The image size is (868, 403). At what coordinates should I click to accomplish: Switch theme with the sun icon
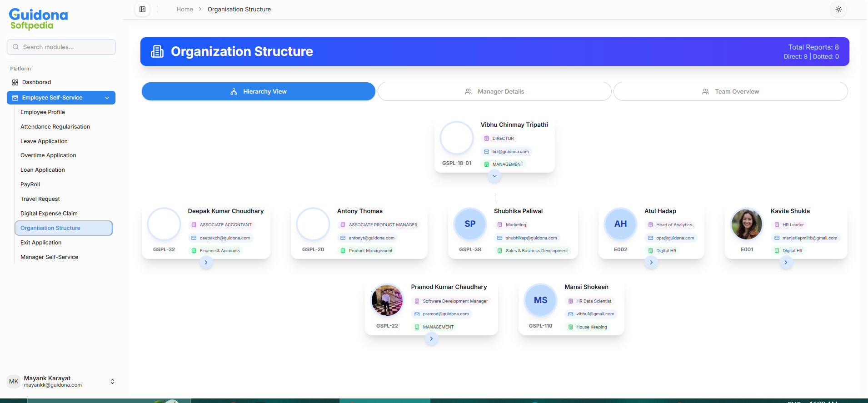pos(838,9)
